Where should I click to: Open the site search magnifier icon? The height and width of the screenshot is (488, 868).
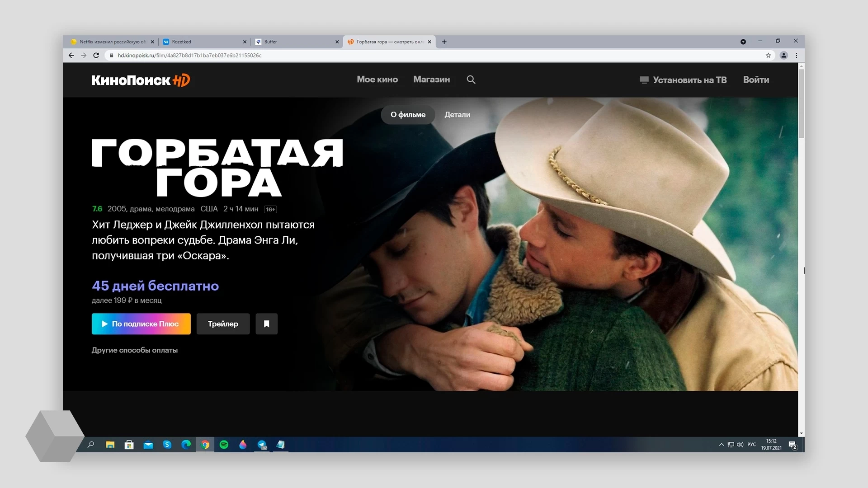471,80
